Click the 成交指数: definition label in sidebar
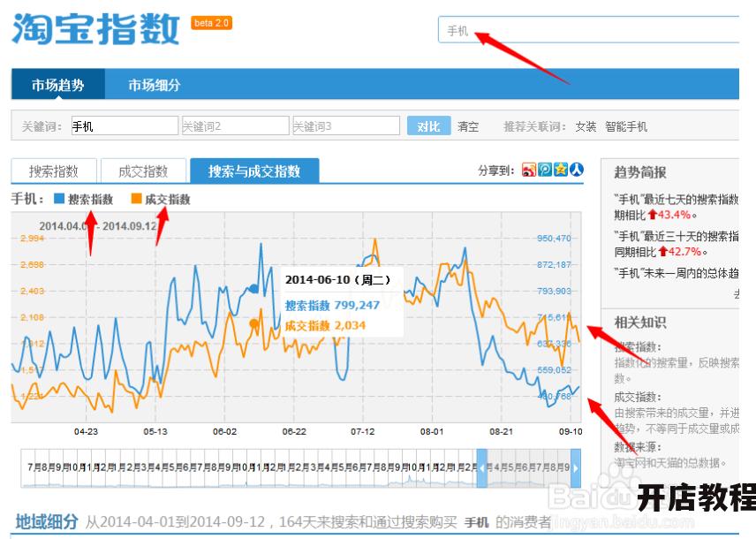Viewport: 756px width, 539px height. pos(638,397)
